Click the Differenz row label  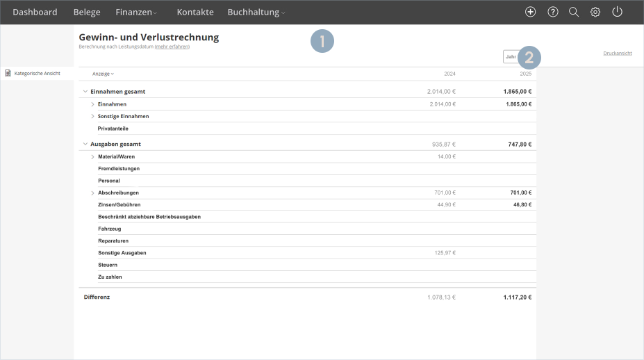click(x=97, y=297)
